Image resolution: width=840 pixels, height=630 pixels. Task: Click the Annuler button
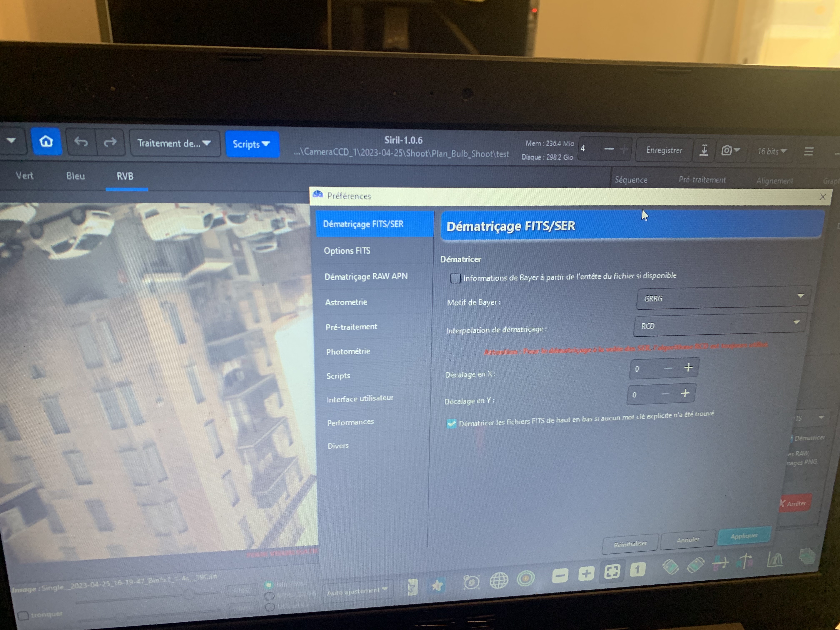(x=688, y=540)
